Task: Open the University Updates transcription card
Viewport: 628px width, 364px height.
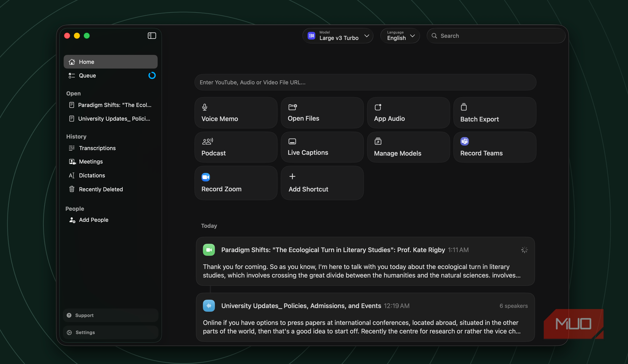Action: (365, 317)
